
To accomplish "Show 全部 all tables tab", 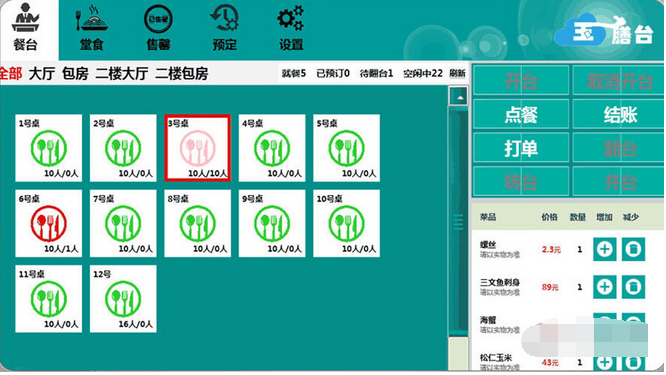I will coord(11,73).
